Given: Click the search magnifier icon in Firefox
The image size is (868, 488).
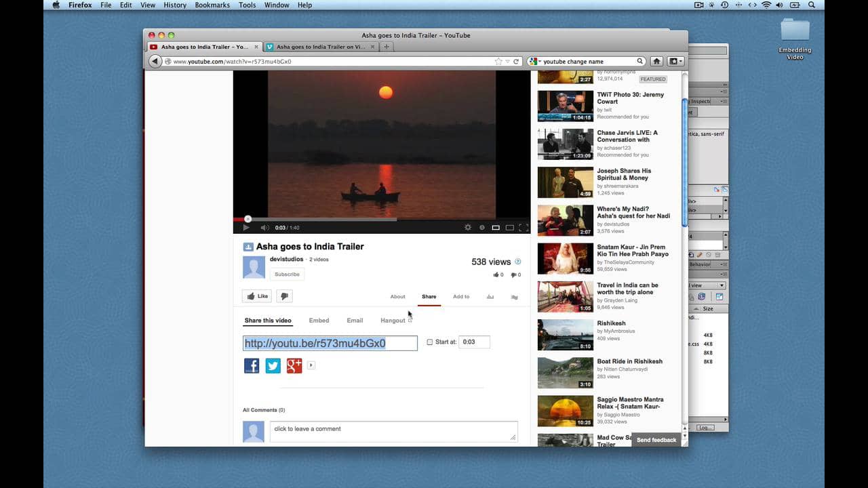Looking at the screenshot, I should [x=639, y=61].
